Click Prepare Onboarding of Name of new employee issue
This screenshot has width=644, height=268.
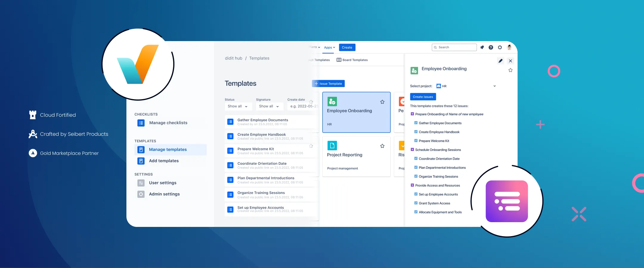(449, 114)
